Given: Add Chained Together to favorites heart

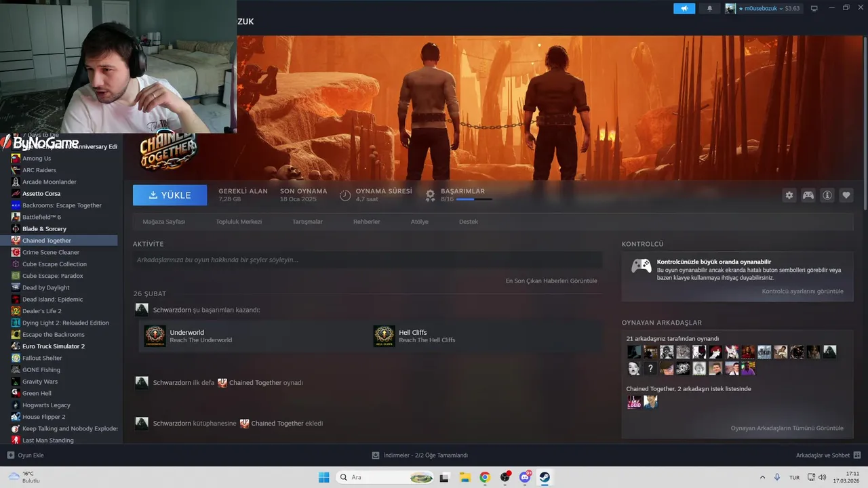Looking at the screenshot, I should [x=846, y=195].
